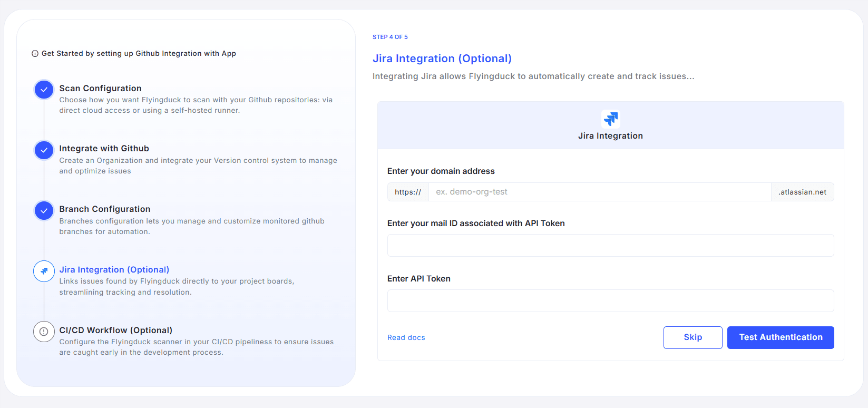Click the Test Authentication button
The height and width of the screenshot is (408, 868).
780,337
